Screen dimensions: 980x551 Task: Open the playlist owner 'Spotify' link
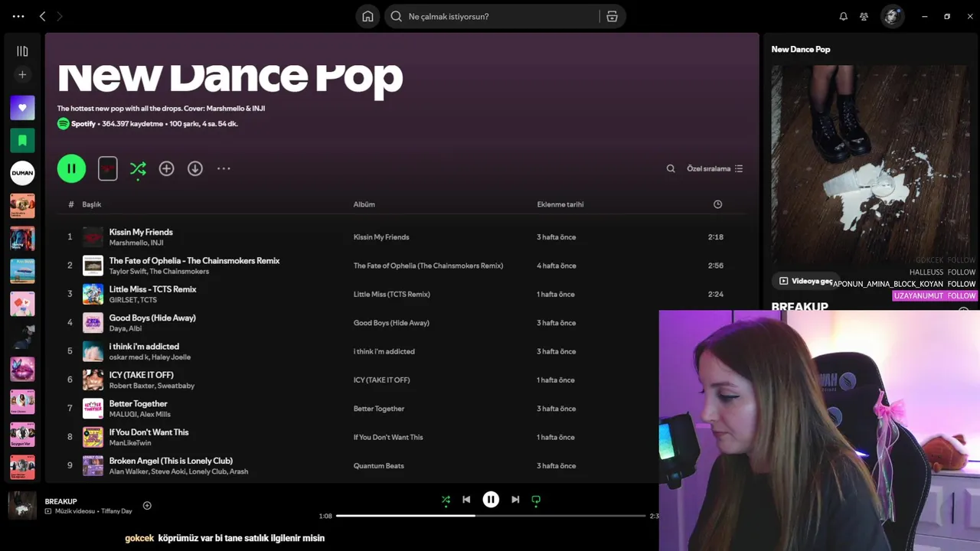point(83,123)
